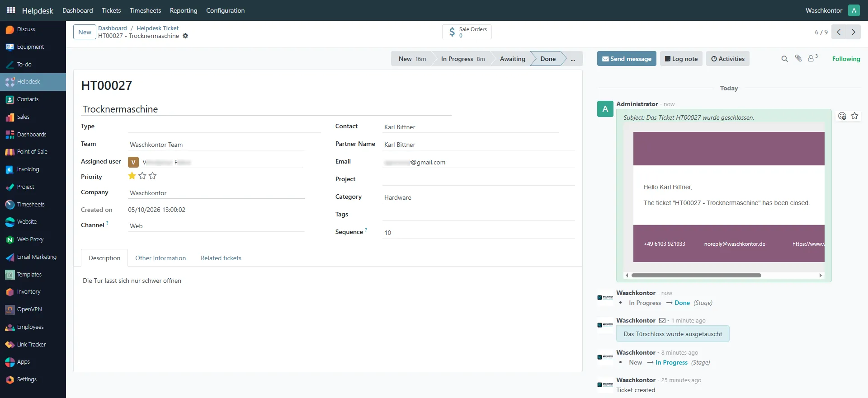Set stage to Awaiting in status bar
Screen dimensions: 868x398
point(512,59)
